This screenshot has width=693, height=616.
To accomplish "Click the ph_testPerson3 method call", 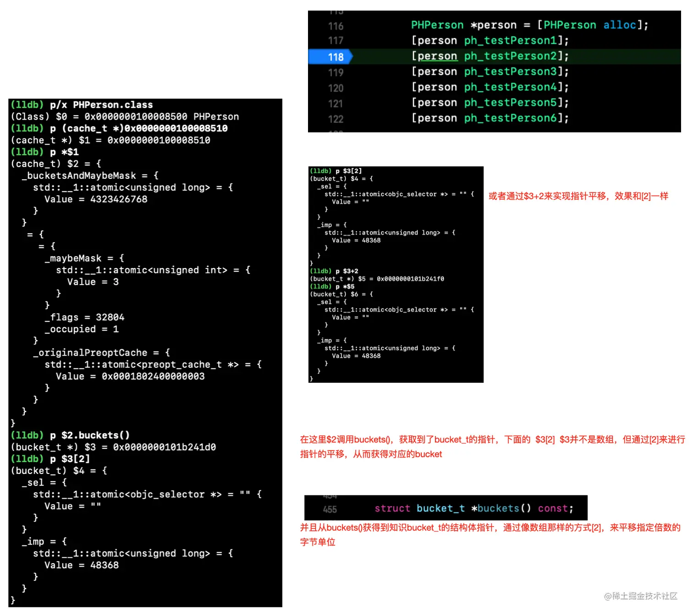I will pyautogui.click(x=511, y=72).
